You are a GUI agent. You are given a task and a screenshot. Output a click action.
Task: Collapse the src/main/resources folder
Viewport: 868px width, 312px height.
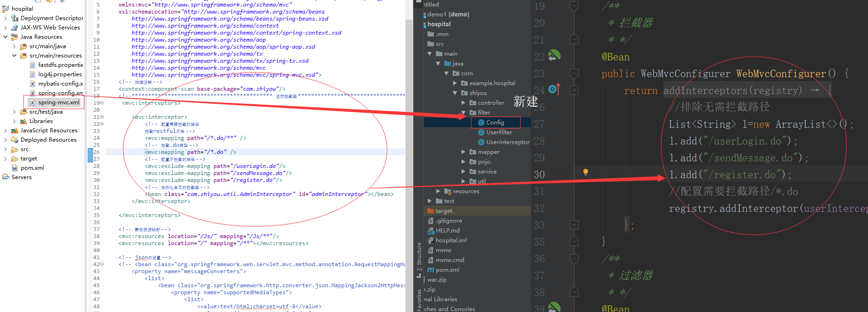[x=14, y=56]
